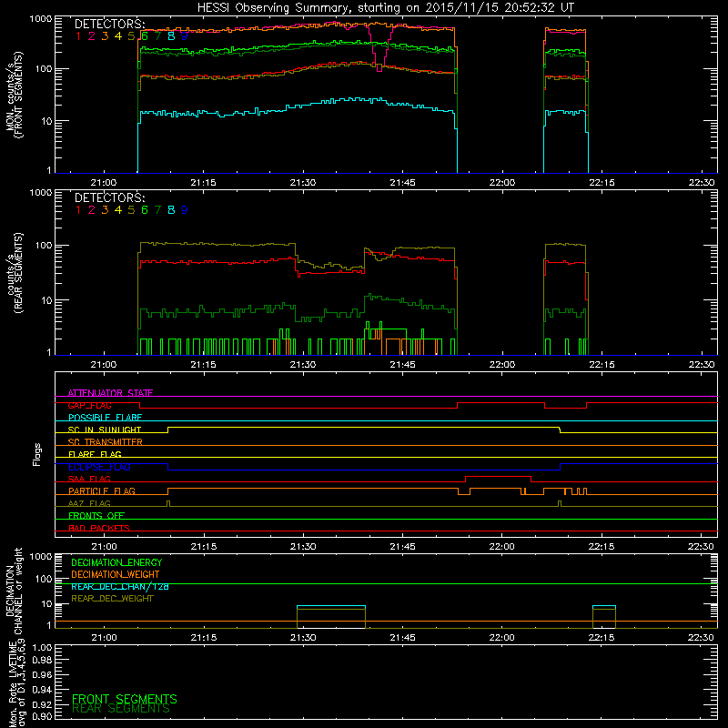Click detector 1 in rear segments legend
Image resolution: width=728 pixels, height=728 pixels.
pos(78,210)
